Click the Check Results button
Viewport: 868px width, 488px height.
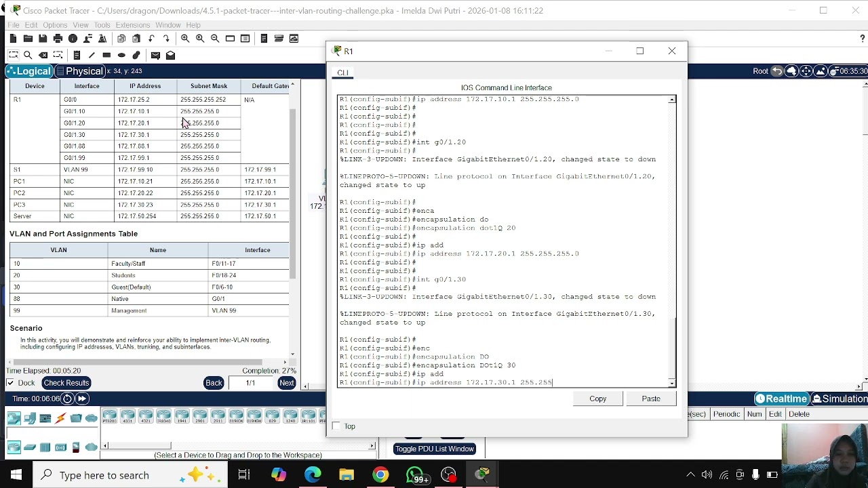point(66,383)
